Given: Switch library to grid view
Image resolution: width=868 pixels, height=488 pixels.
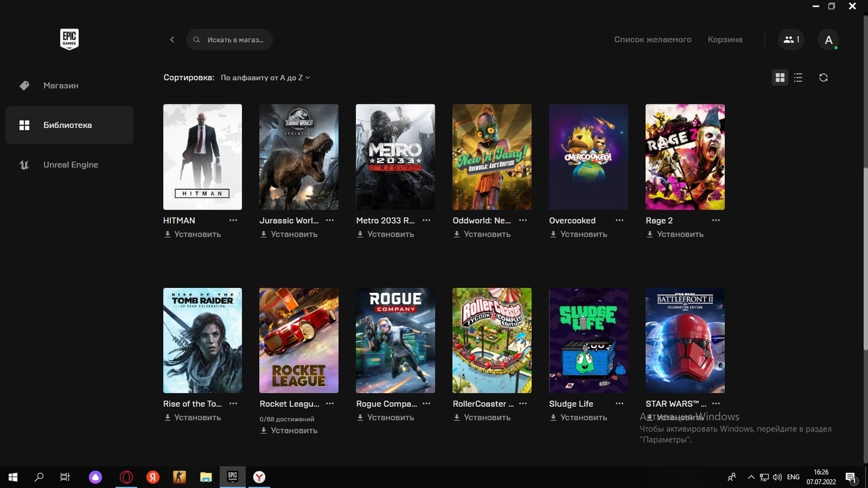Looking at the screenshot, I should click(780, 77).
